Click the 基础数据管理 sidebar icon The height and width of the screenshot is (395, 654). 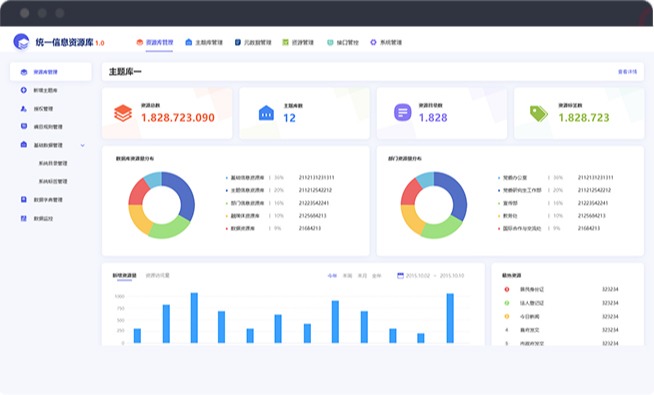coord(24,145)
